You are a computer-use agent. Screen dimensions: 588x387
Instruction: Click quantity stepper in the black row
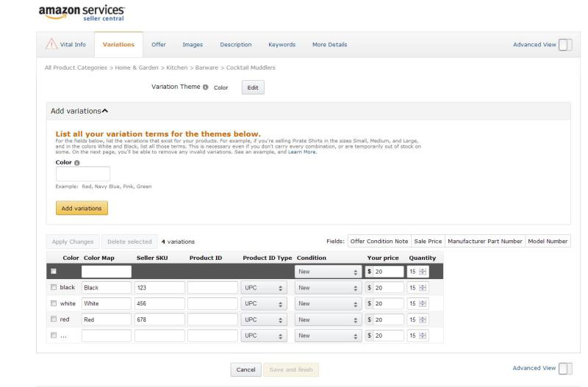(422, 288)
